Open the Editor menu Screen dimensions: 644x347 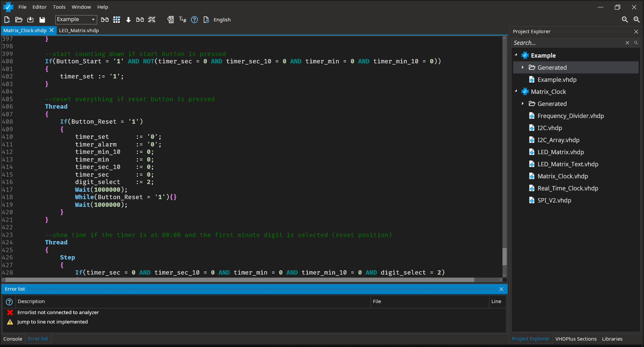coord(40,7)
